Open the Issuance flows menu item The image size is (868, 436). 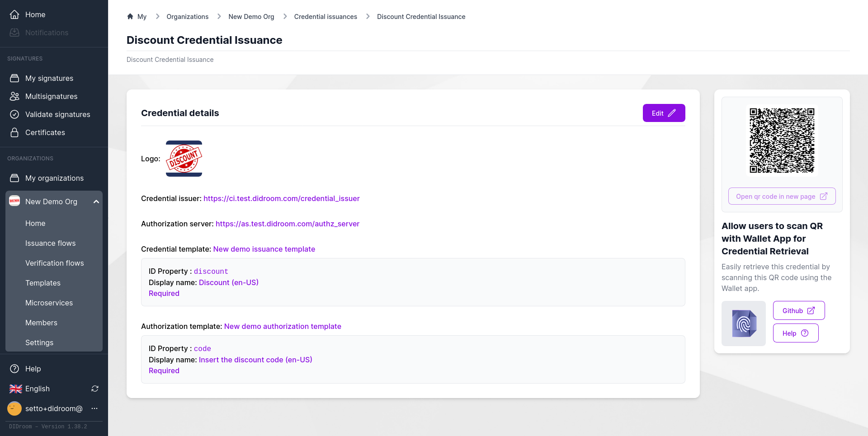pos(51,243)
